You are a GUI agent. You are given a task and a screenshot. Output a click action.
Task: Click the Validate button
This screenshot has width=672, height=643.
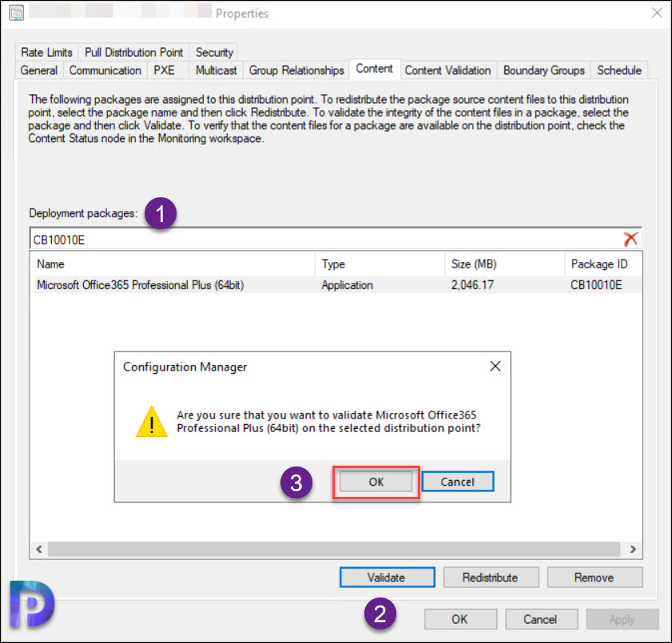[x=387, y=578]
